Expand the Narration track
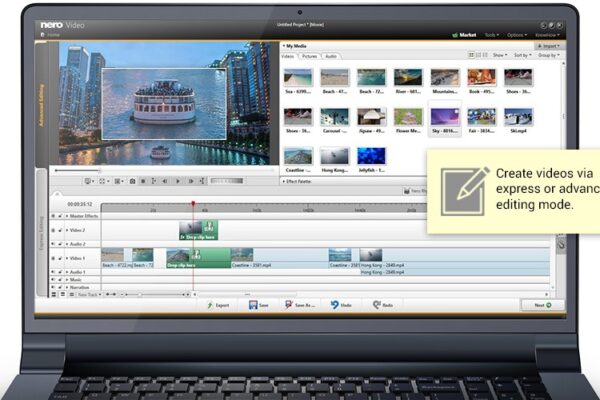Image resolution: width=600 pixels, height=400 pixels. [67, 287]
